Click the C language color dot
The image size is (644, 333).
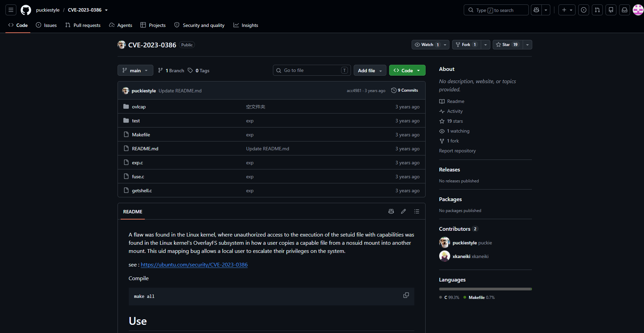pyautogui.click(x=441, y=298)
